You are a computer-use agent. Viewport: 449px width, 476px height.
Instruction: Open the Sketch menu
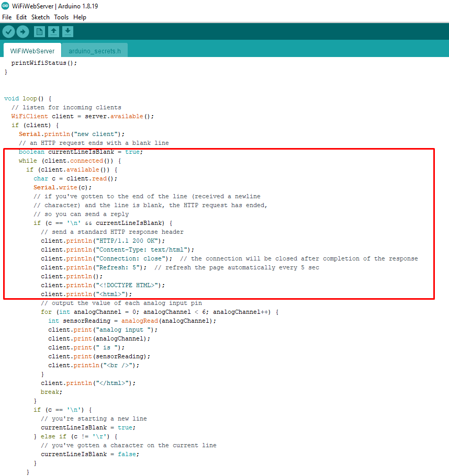[x=40, y=17]
